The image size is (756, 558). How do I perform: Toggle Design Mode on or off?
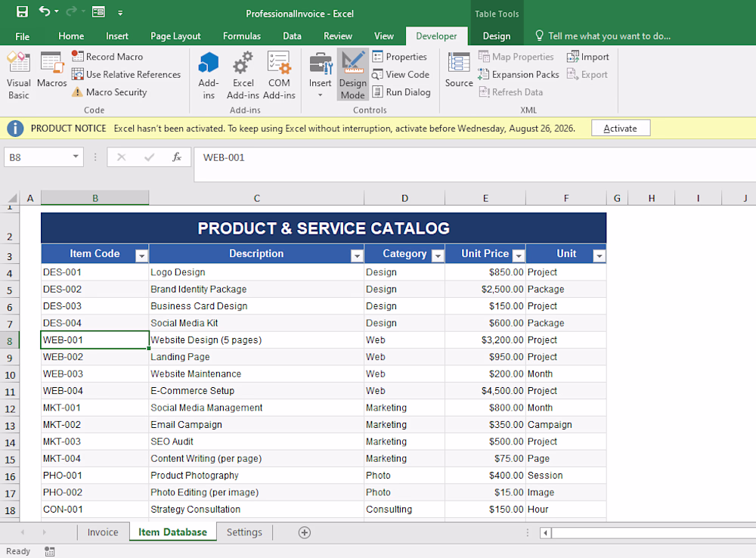pos(353,76)
